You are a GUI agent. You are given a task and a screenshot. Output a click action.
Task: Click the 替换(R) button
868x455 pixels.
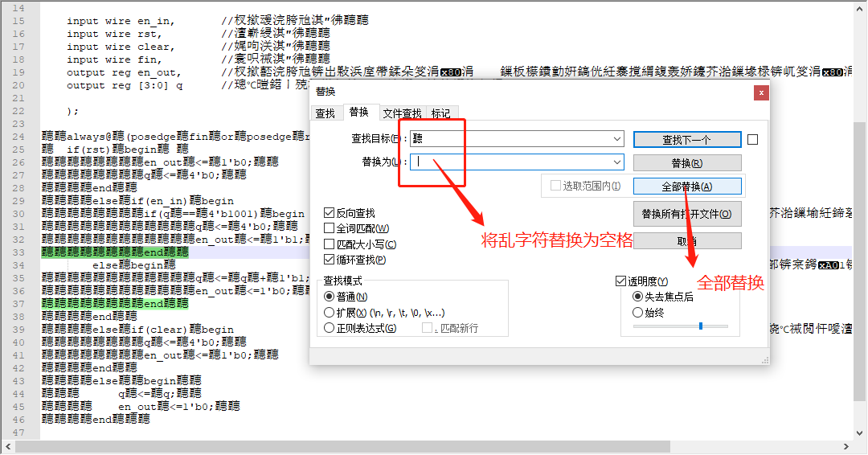(687, 162)
